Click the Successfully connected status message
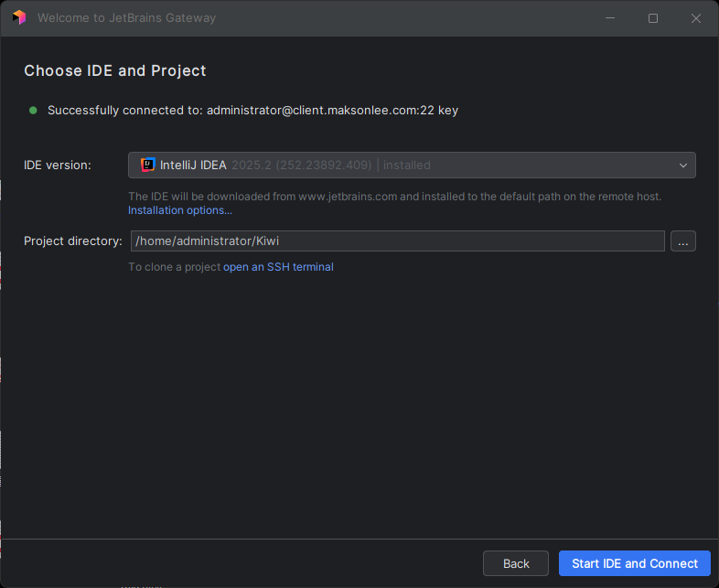Screen dimensions: 719x588 point(252,111)
